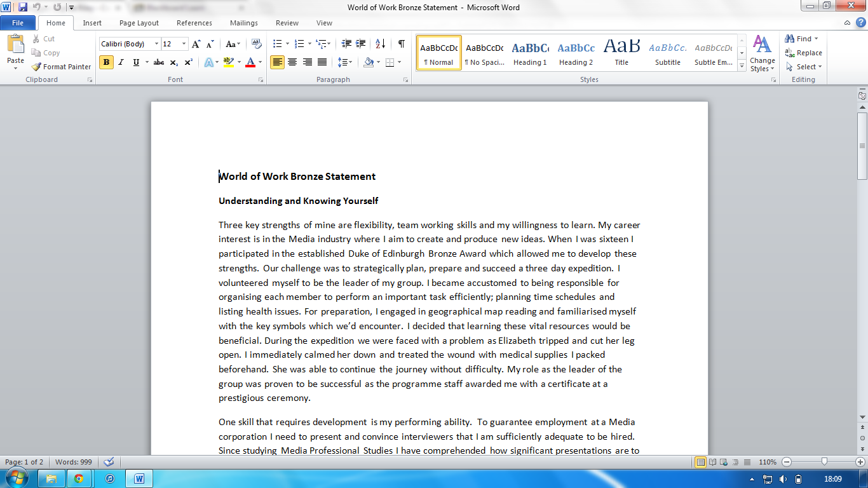This screenshot has height=488, width=868.
Task: Apply strikethrough formatting to text
Action: (159, 62)
